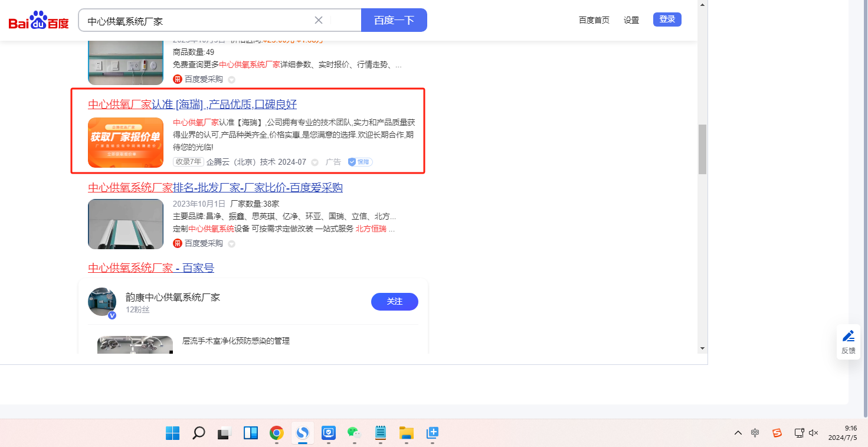Expand the arrow next to 百度爱采购 under 商品数量:49

(x=231, y=80)
